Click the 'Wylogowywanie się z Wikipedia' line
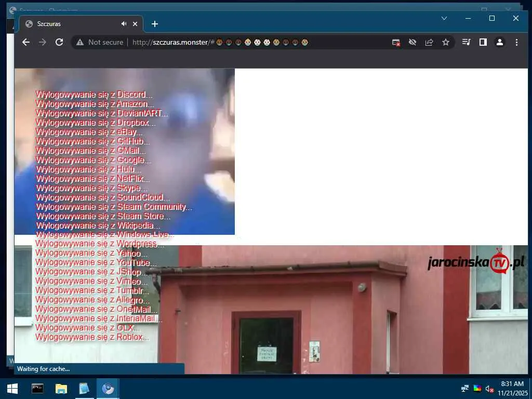This screenshot has width=532, height=399. point(97,225)
